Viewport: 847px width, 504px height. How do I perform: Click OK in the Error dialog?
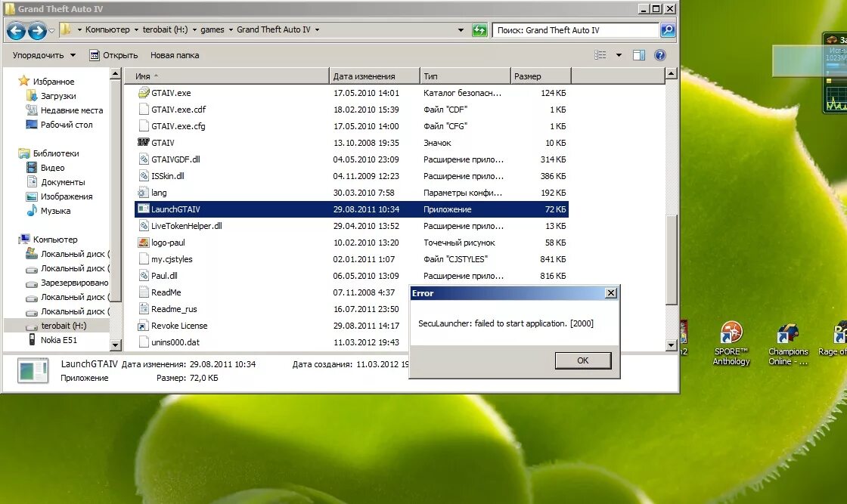583,360
